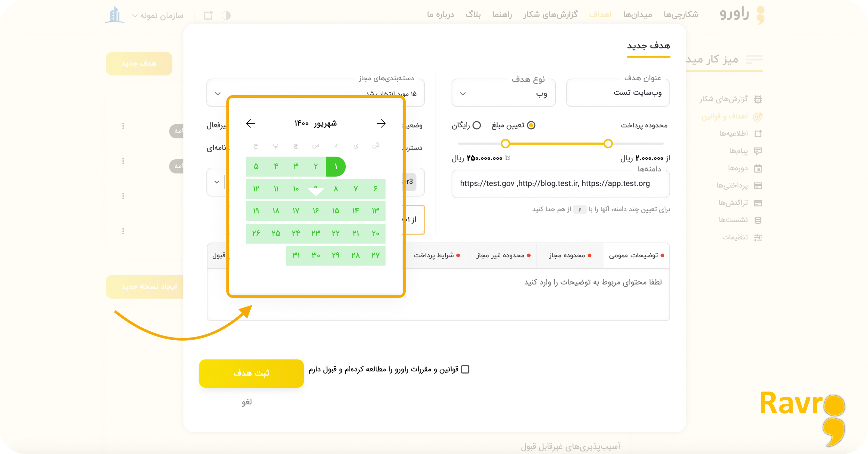Image resolution: width=868 pixels, height=454 pixels.
Task: Select day ۱ in the calendar
Action: tap(336, 167)
